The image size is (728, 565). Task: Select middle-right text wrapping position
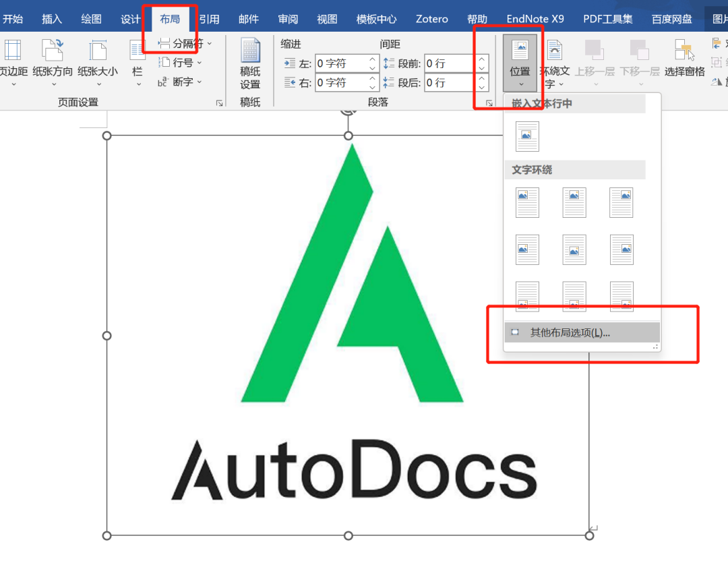pyautogui.click(x=621, y=249)
